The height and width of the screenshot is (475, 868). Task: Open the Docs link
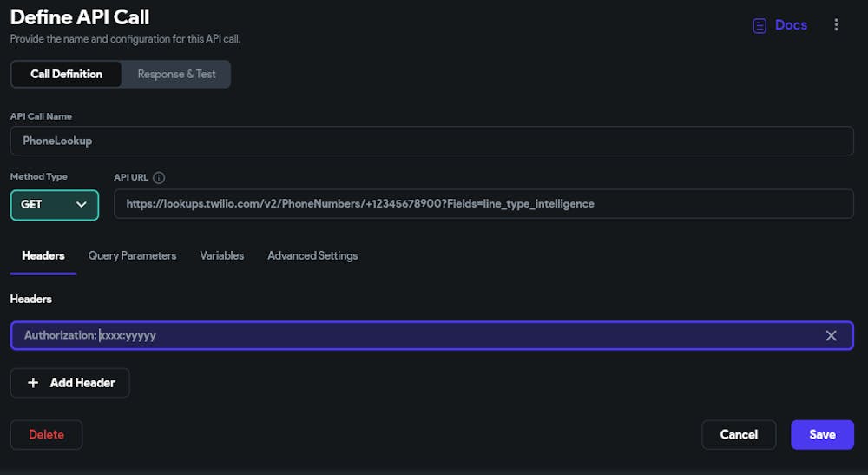point(790,25)
